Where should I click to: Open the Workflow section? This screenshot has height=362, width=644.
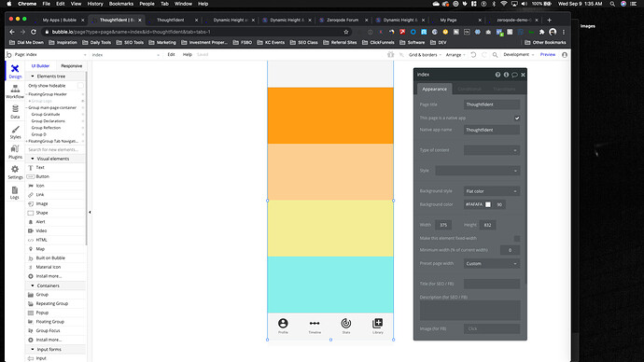coord(15,91)
